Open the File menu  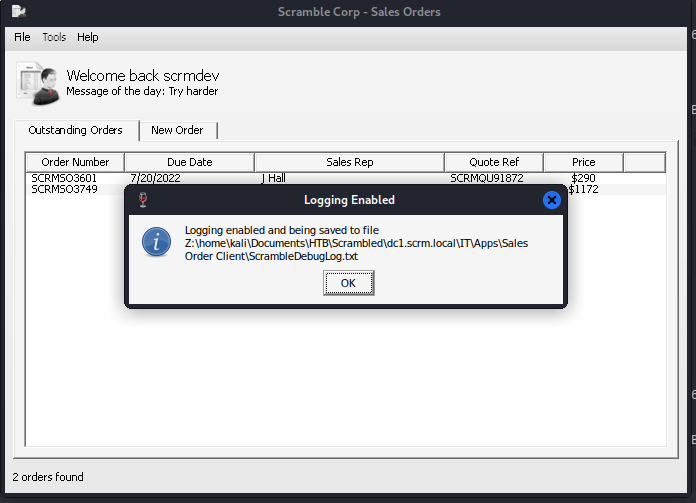click(22, 37)
